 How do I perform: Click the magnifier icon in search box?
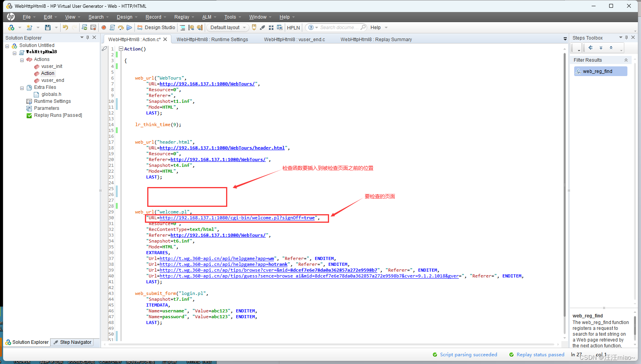point(363,27)
